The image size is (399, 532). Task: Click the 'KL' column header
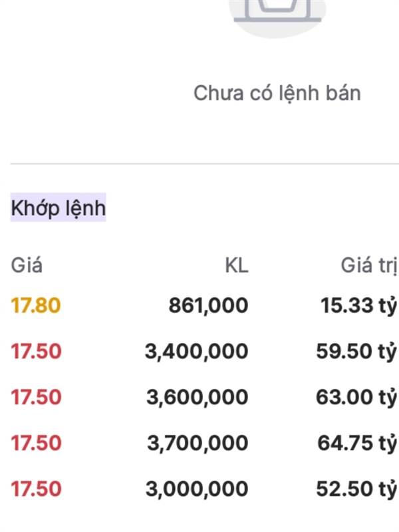coord(237,265)
